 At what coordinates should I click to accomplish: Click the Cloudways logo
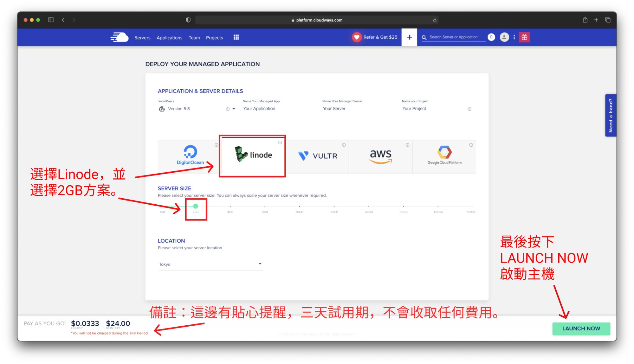point(119,37)
